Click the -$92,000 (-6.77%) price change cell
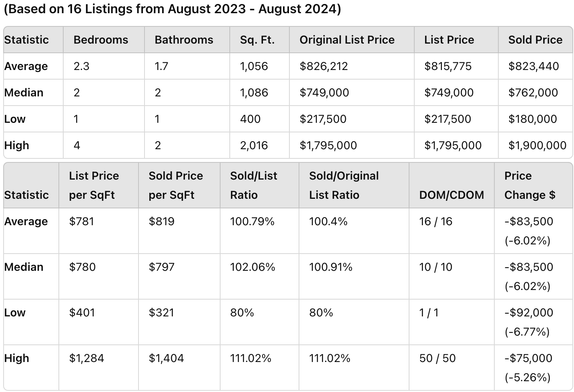 (528, 322)
